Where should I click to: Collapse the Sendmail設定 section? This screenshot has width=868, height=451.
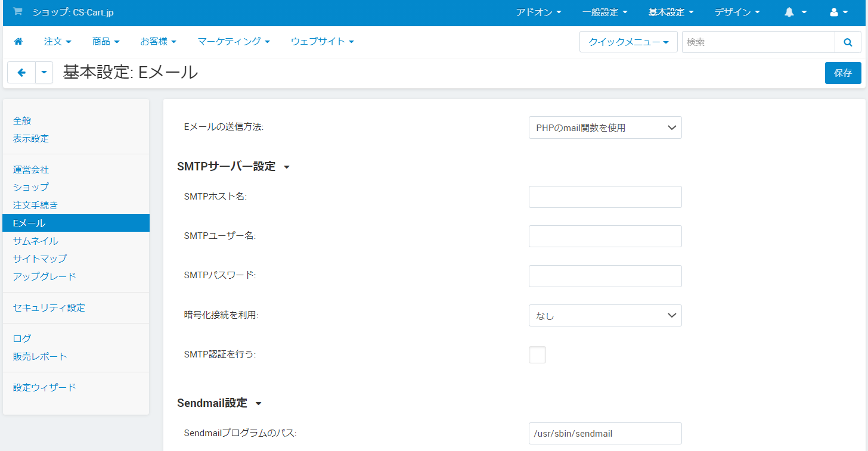click(219, 403)
